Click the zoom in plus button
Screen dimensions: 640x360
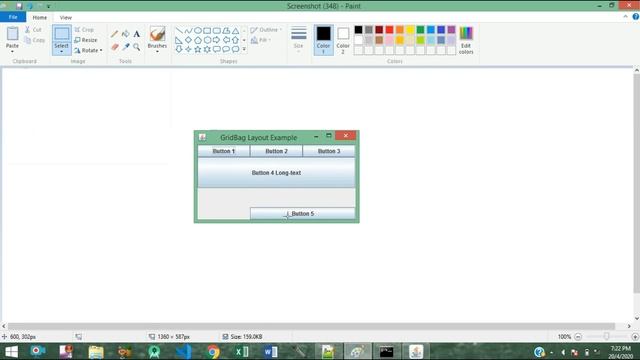click(635, 337)
